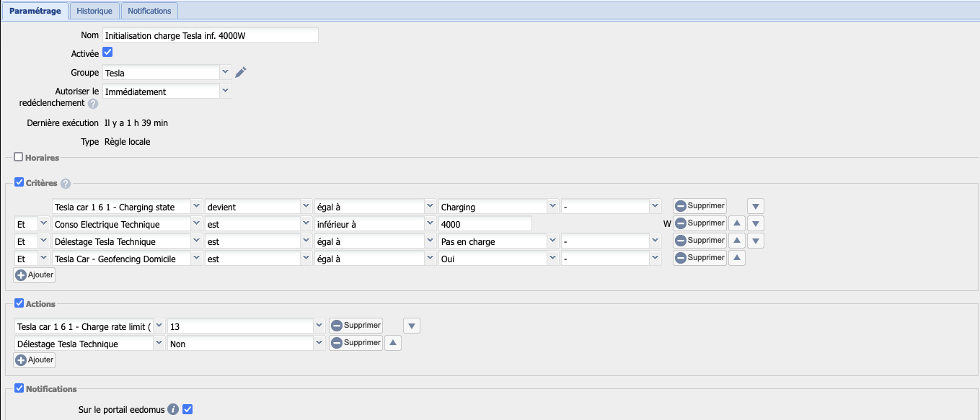The image size is (980, 420).
Task: Uncheck the Activée checkbox
Action: 108,53
